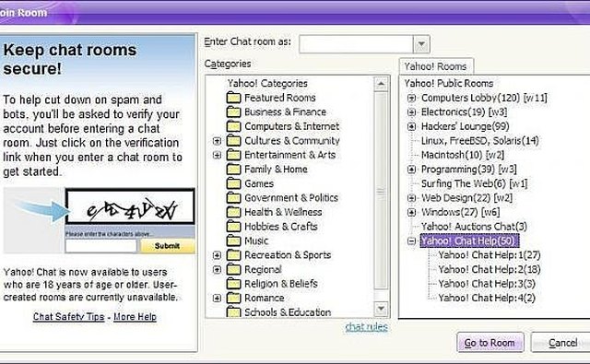Choose the Music folder icon
Screen dimensions: 590x364
pyautogui.click(x=233, y=241)
